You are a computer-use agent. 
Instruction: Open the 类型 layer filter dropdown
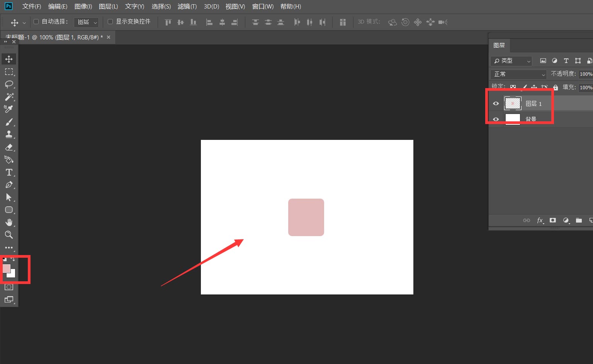511,61
